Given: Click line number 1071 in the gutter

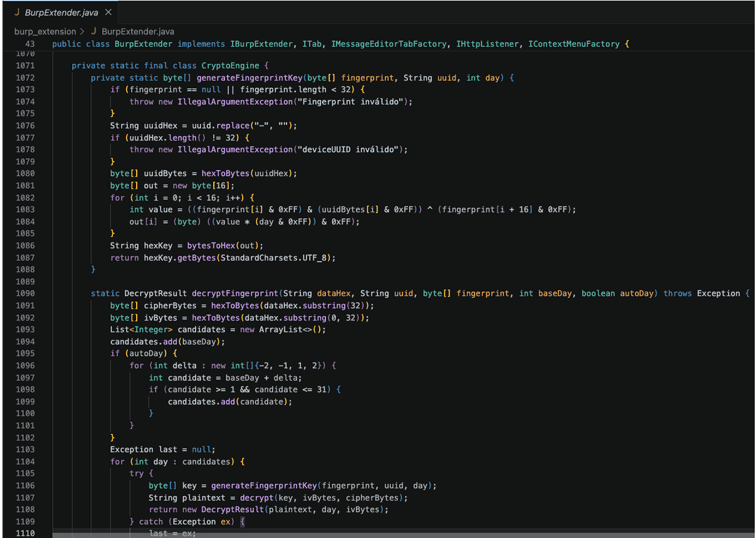Looking at the screenshot, I should (x=26, y=66).
